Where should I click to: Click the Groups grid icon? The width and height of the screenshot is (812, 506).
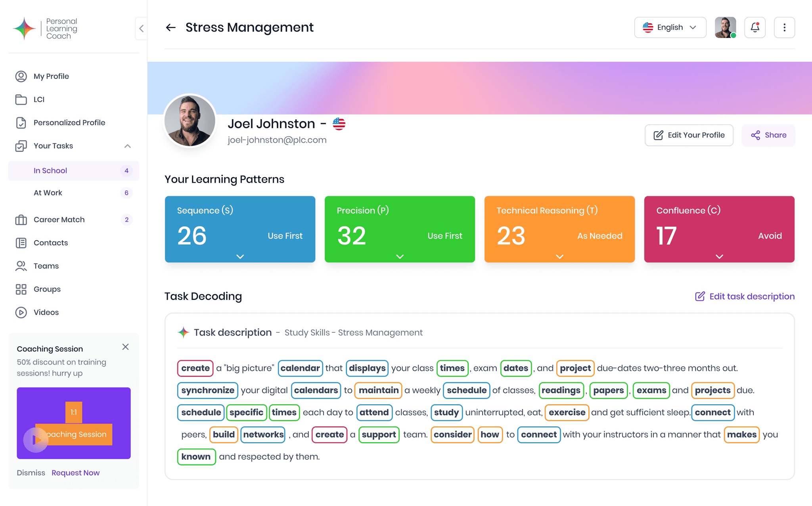21,289
